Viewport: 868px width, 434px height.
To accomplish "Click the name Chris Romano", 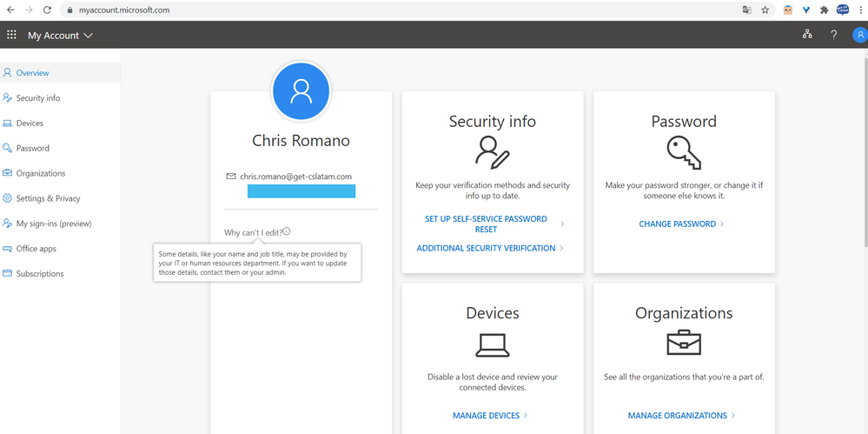I will tap(301, 140).
